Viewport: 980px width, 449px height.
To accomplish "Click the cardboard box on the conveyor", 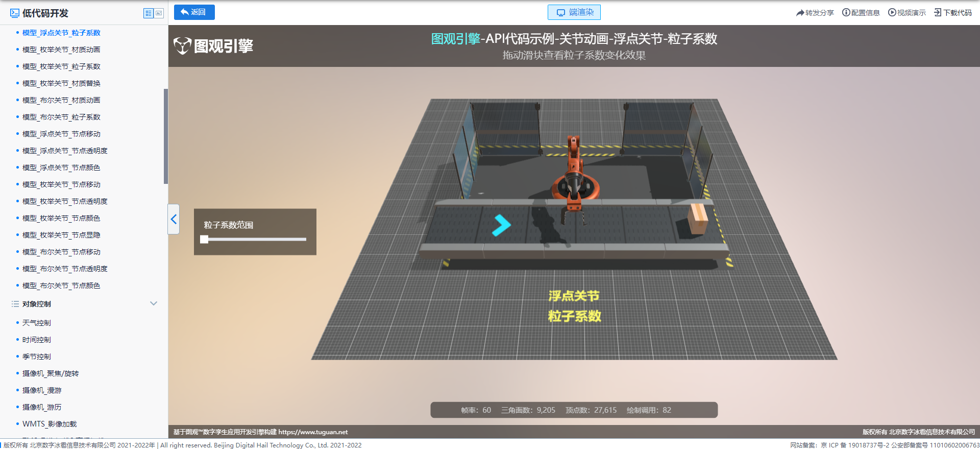I will pyautogui.click(x=697, y=219).
